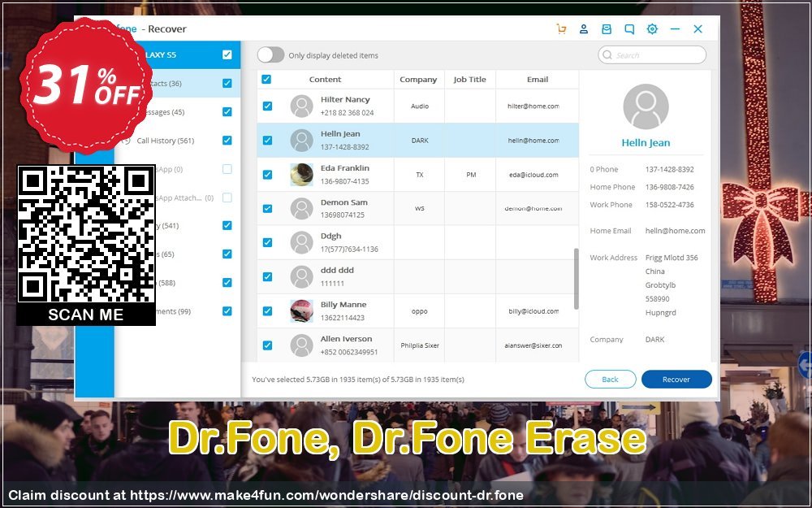The image size is (812, 508).
Task: Uncheck Helln Jean's checkbox
Action: (267, 141)
